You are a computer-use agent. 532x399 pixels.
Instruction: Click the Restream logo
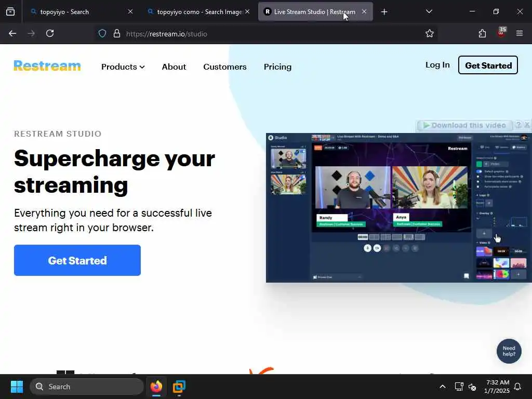pyautogui.click(x=47, y=65)
